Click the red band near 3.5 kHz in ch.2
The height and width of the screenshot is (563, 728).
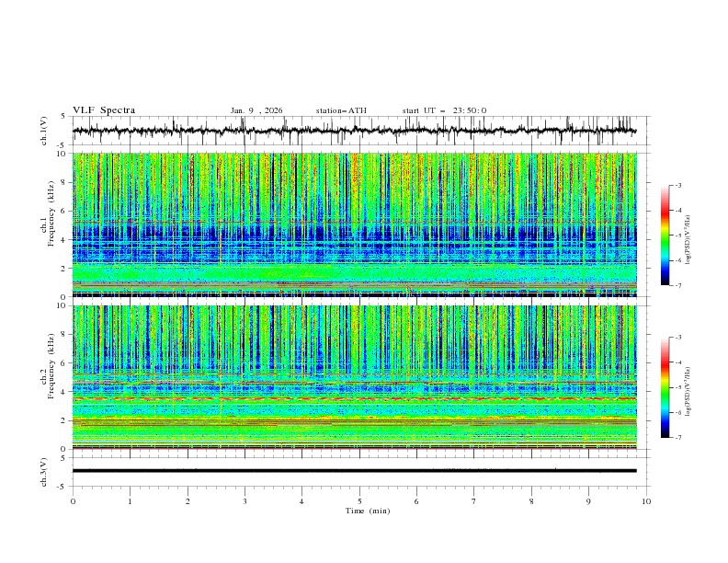coord(355,398)
